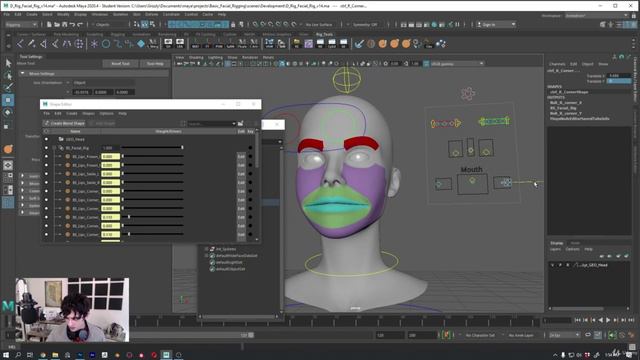Pick the Paint Selection tool

(8, 87)
